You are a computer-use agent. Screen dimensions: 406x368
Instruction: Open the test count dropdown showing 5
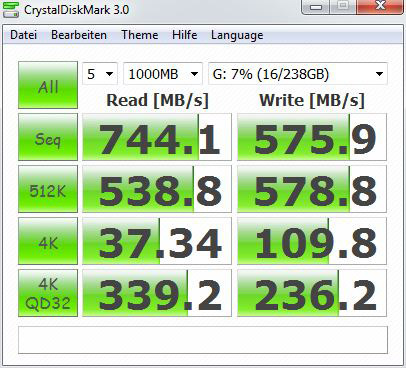pyautogui.click(x=100, y=74)
